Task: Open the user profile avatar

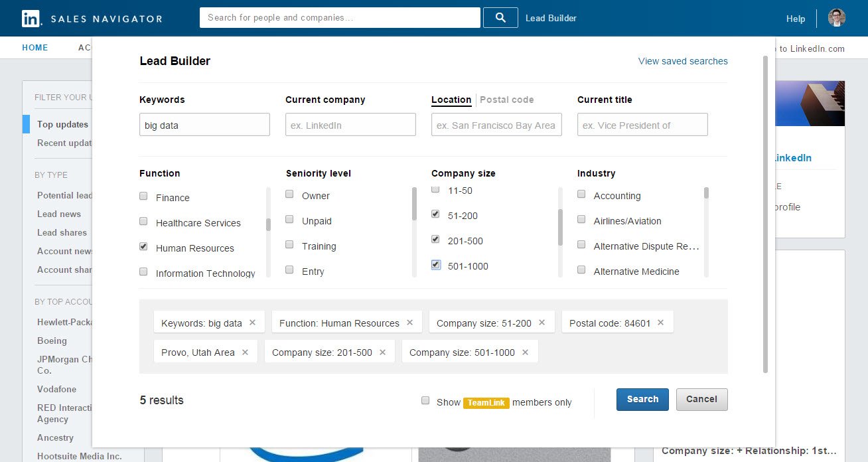Action: pyautogui.click(x=836, y=18)
